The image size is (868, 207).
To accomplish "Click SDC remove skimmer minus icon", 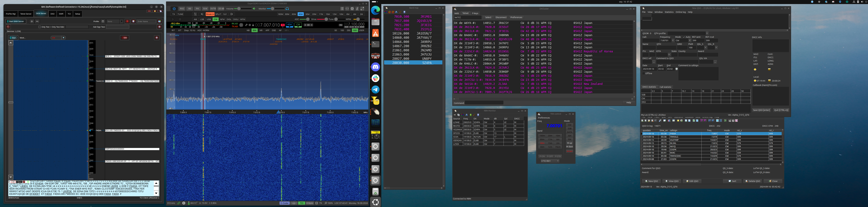I will click(x=37, y=21).
